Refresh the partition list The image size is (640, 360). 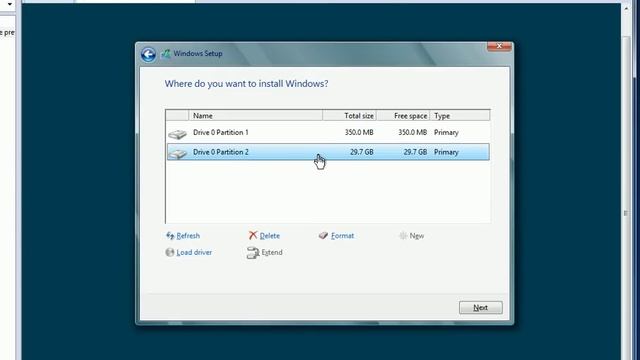[188, 236]
